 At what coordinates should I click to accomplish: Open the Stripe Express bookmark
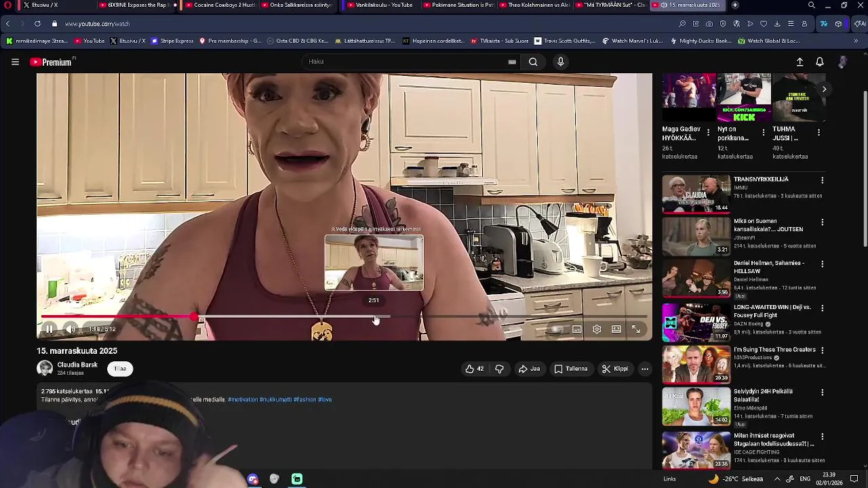172,41
